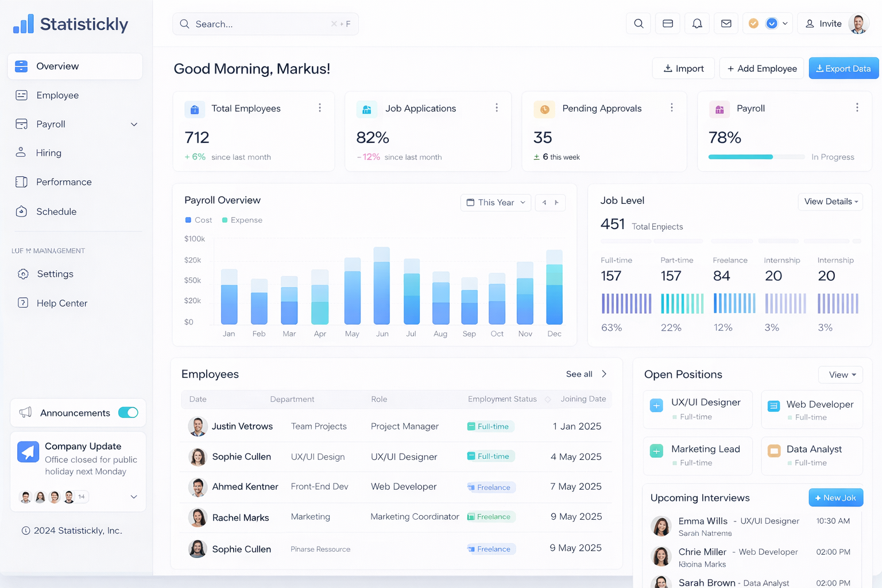
Task: Open the Performance panel
Action: 64,182
